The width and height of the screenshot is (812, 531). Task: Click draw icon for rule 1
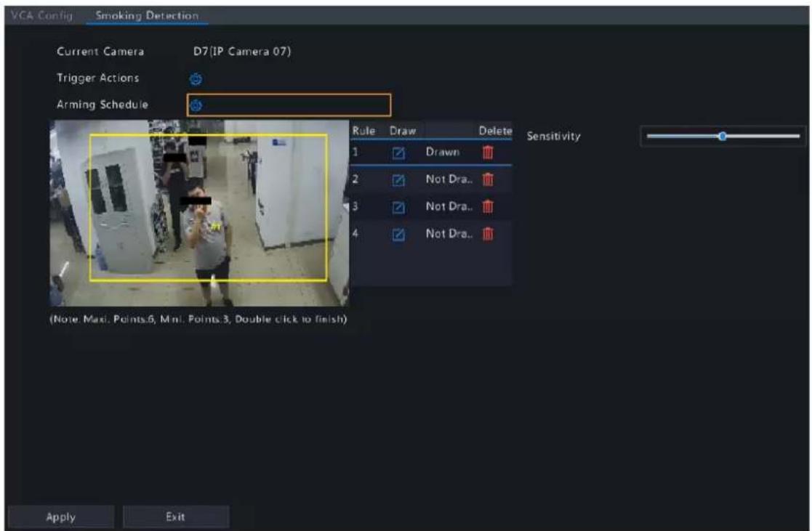click(x=398, y=153)
